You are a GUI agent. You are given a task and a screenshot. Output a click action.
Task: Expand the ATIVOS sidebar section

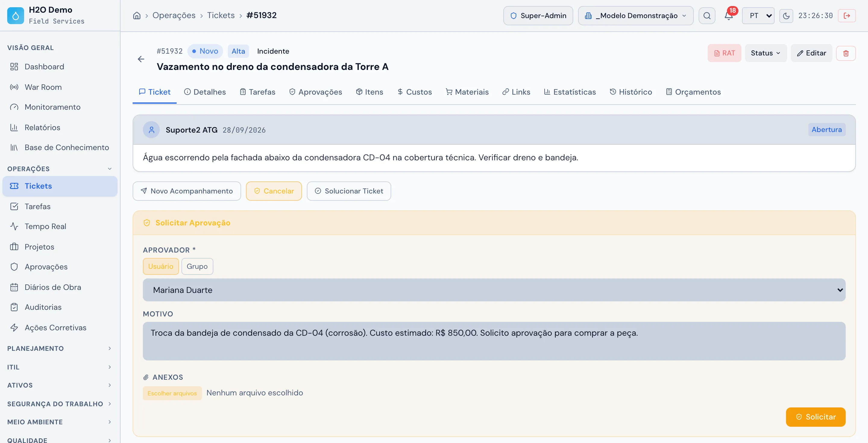59,385
